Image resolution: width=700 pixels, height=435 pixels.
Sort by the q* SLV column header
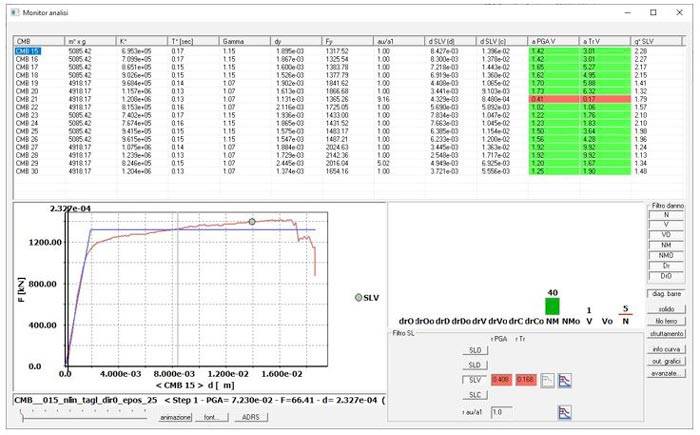(656, 41)
